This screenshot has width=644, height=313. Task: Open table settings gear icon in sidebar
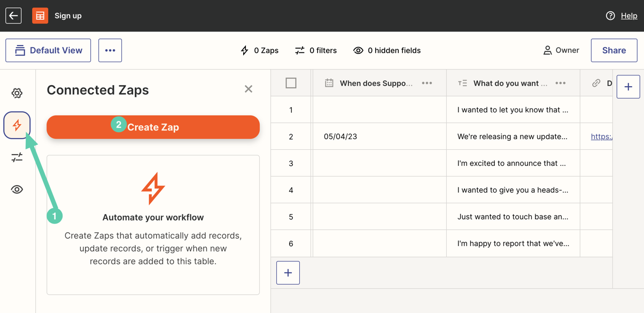click(17, 93)
